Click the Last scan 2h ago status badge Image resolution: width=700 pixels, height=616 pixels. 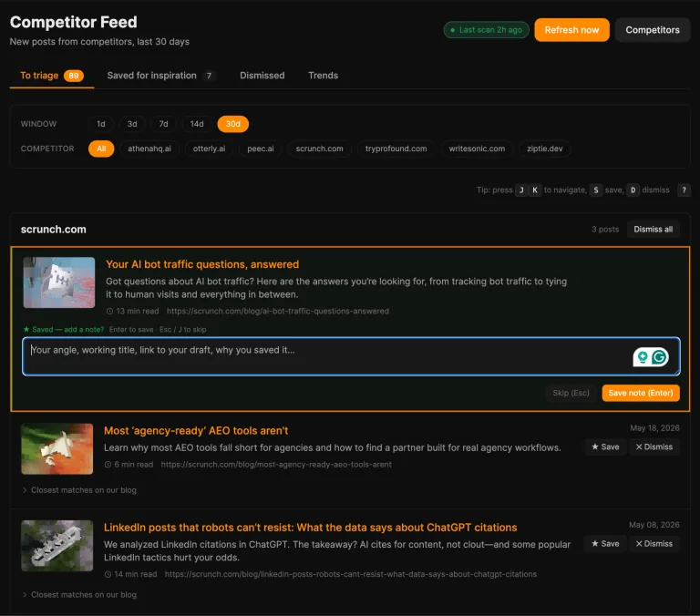(486, 30)
